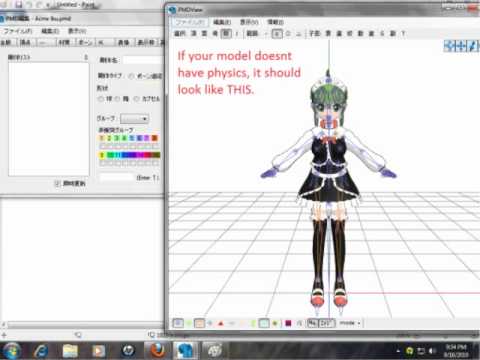The height and width of the screenshot is (360, 480).
Task: Switch to the ボーン tab in PMD editor
Action: (x=85, y=42)
